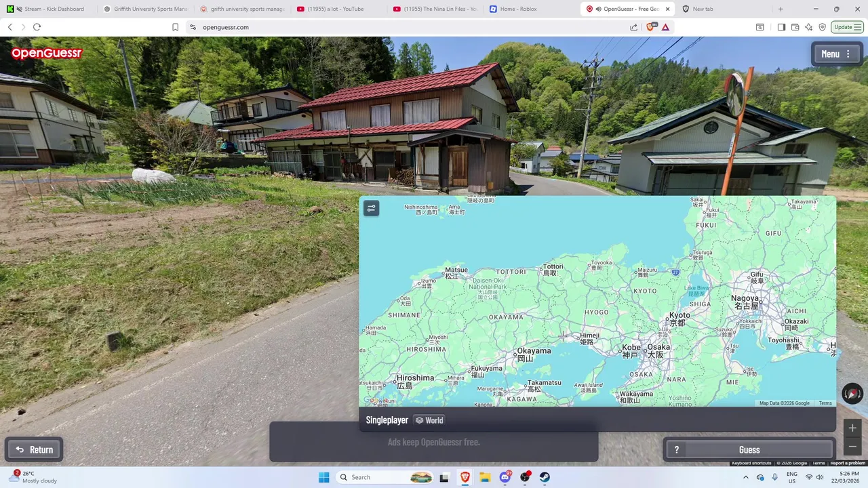868x488 pixels.
Task: Zoom in street view with plus button
Action: click(852, 428)
